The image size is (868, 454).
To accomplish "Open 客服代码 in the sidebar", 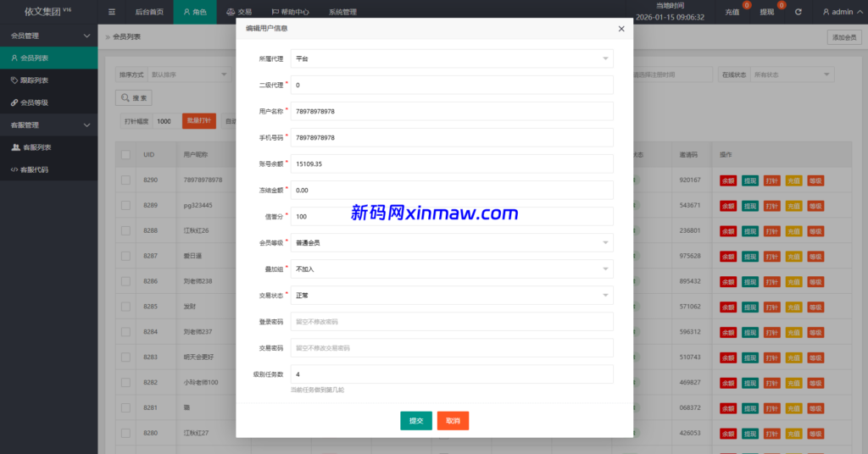I will (48, 169).
